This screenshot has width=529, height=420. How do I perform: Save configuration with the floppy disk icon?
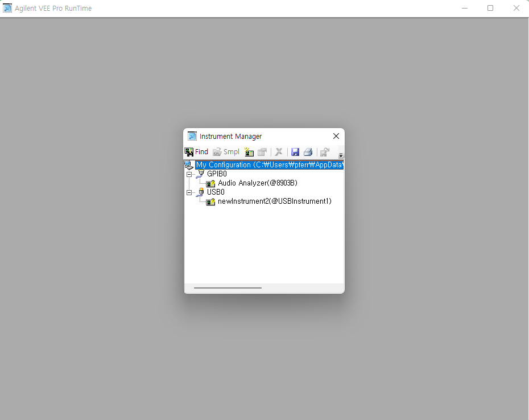tap(295, 152)
